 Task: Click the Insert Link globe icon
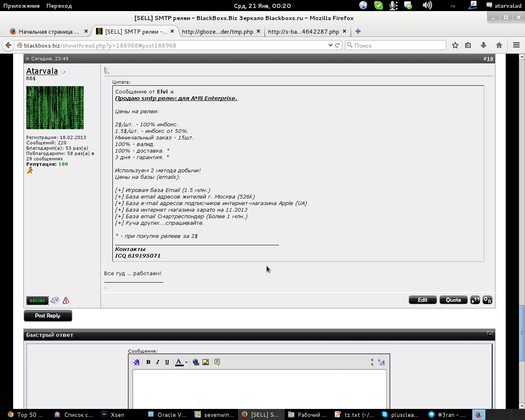196,362
